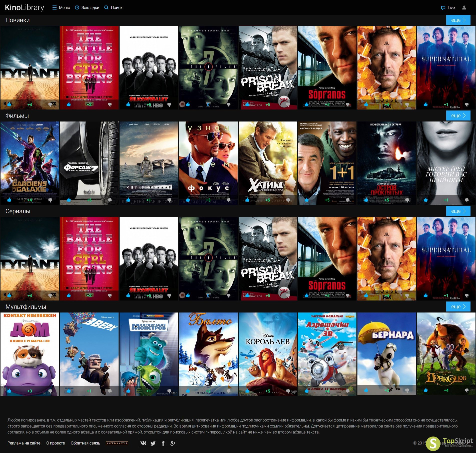Dislike the Вверх cartoon
Viewport: 476px width, 453px height.
pyautogui.click(x=110, y=391)
